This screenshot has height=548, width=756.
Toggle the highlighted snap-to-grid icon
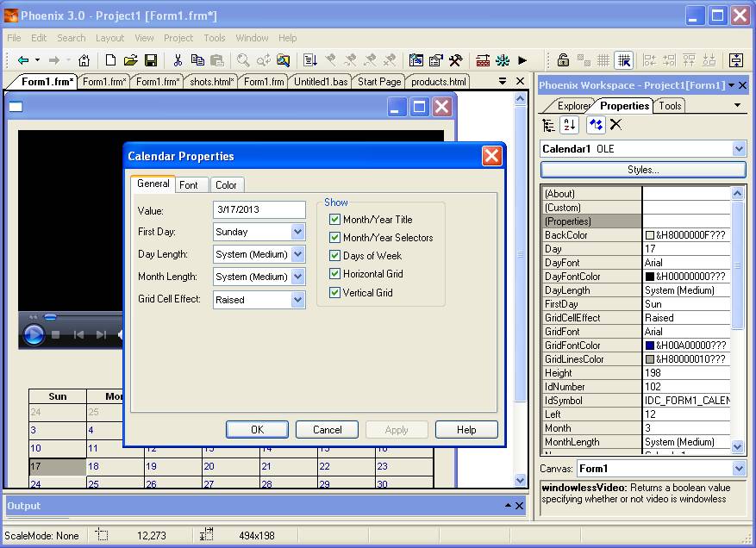[624, 60]
